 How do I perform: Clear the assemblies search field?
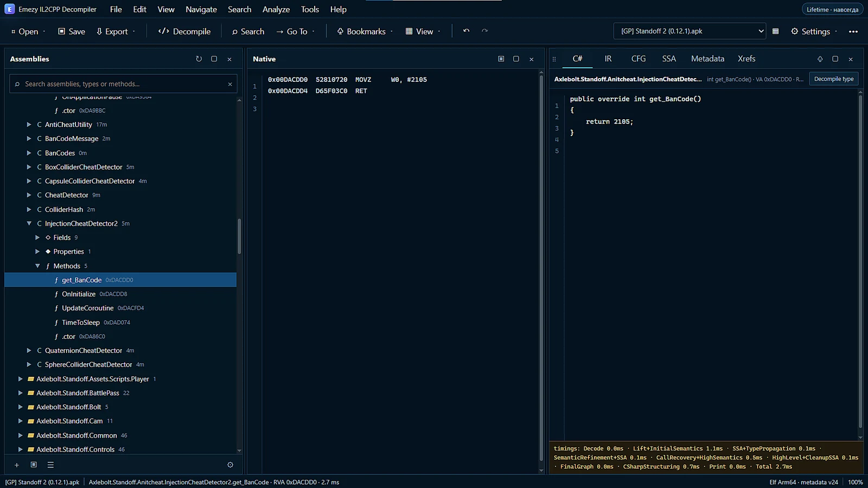(230, 84)
